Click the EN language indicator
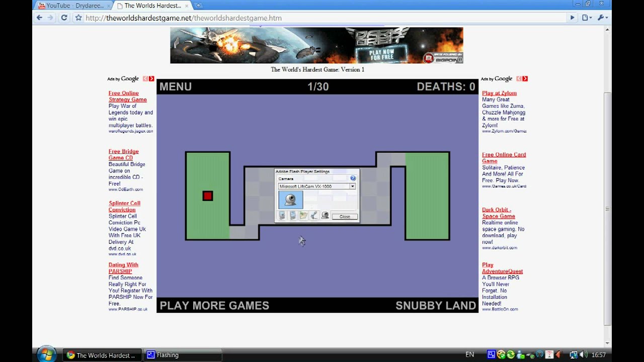This screenshot has width=644, height=362. click(x=469, y=355)
